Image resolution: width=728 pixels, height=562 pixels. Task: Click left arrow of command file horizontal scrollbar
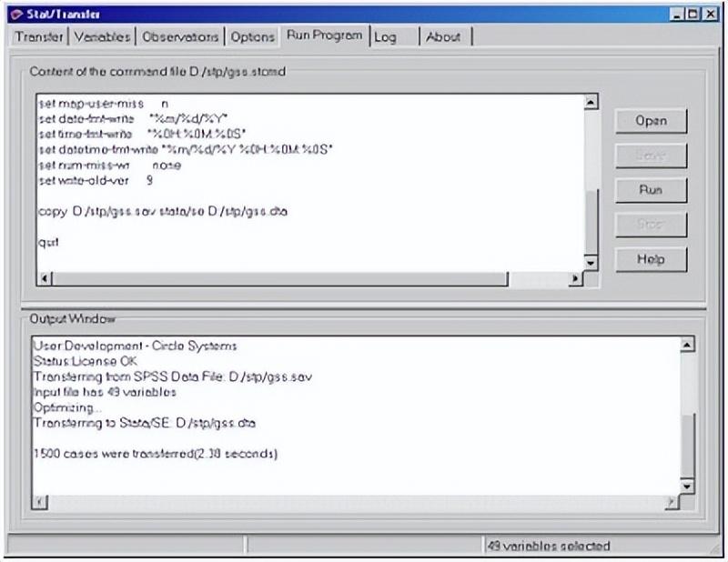point(45,278)
